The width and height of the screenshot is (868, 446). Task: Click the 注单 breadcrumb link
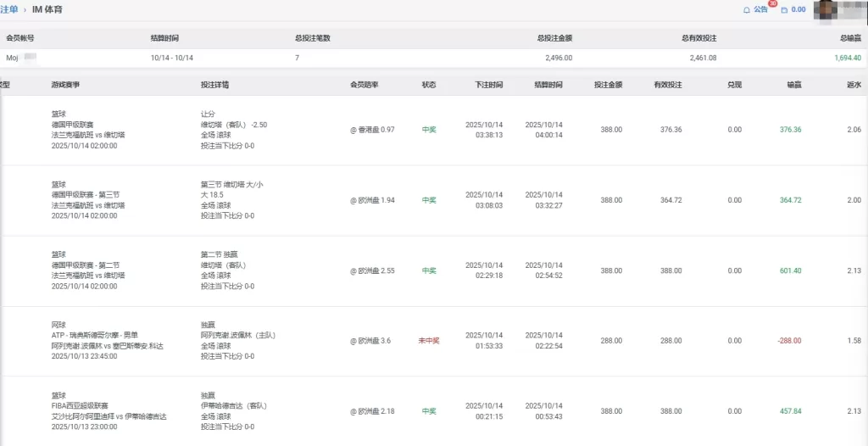point(8,9)
